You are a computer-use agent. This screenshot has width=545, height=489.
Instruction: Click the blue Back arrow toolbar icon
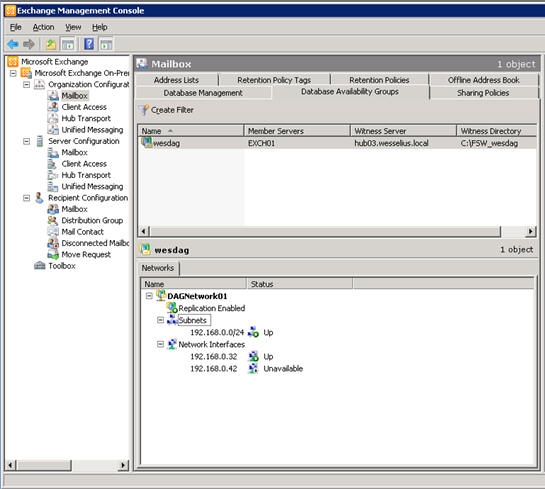click(x=13, y=44)
